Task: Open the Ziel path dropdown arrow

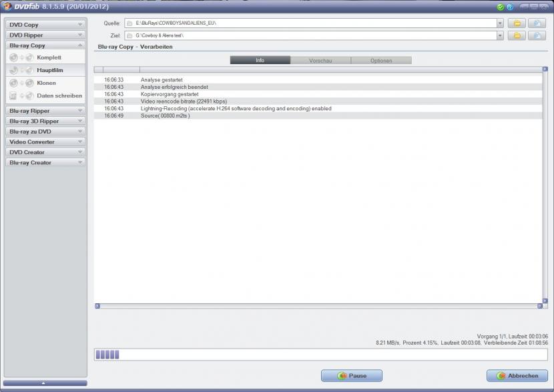Action: coord(500,35)
